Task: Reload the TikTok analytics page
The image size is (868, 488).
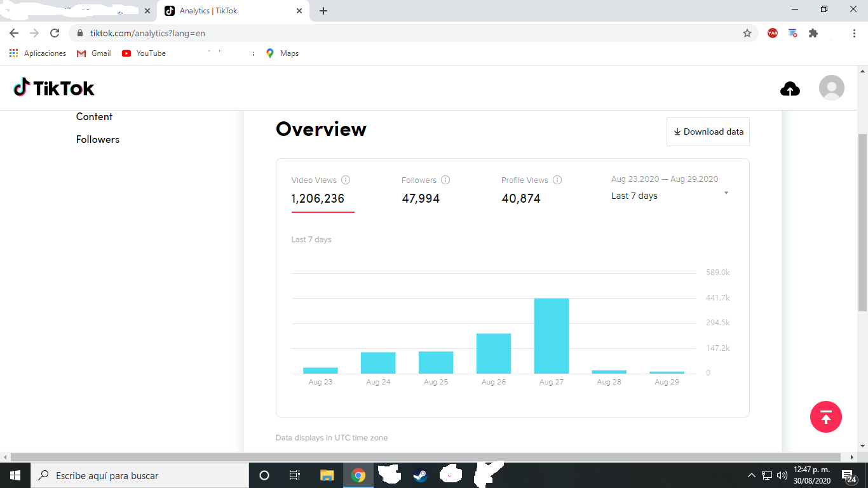Action: (55, 33)
